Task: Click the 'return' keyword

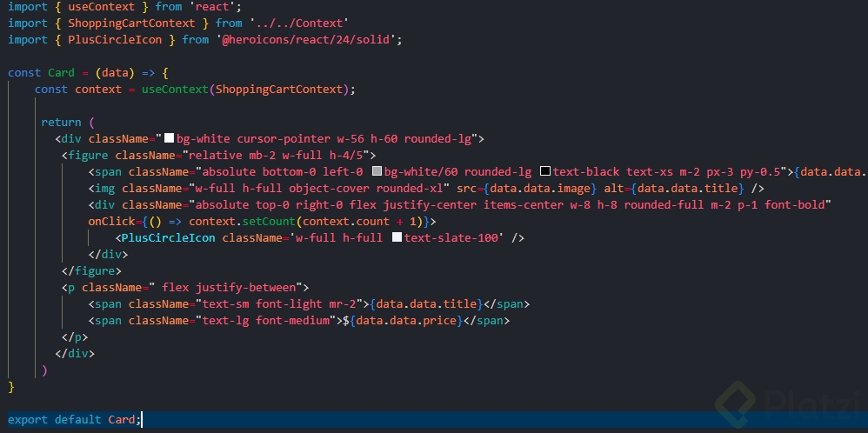Action: (x=61, y=123)
